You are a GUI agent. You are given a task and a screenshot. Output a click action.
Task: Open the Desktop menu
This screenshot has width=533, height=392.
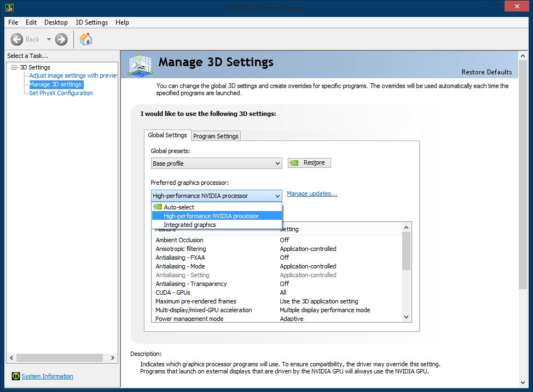pos(56,22)
